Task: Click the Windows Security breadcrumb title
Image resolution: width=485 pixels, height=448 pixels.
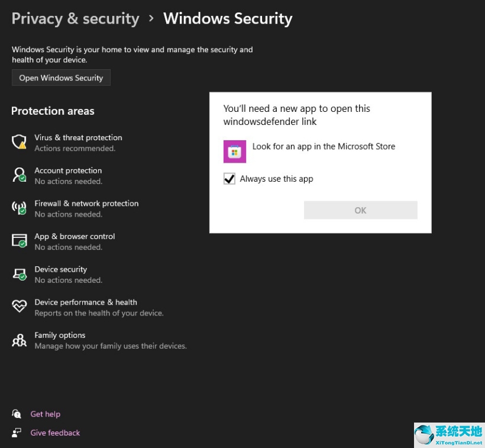Action: point(228,18)
